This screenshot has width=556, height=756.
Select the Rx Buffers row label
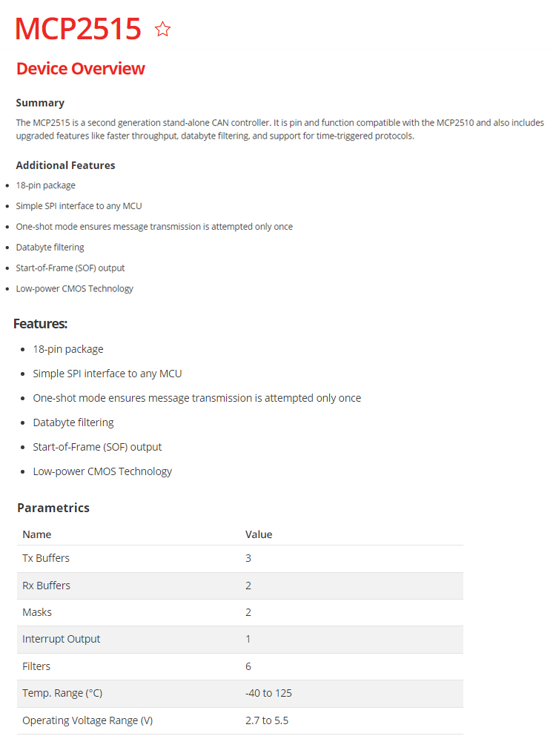pos(46,586)
